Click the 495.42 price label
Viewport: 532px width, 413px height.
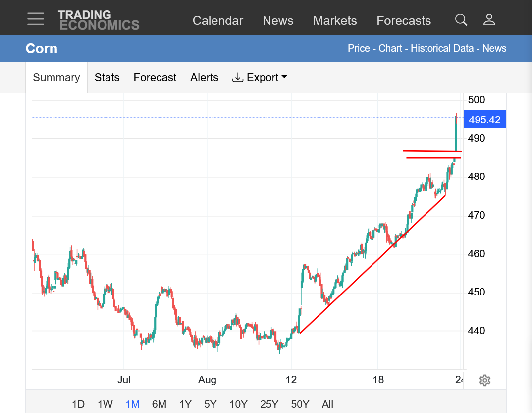tap(484, 119)
